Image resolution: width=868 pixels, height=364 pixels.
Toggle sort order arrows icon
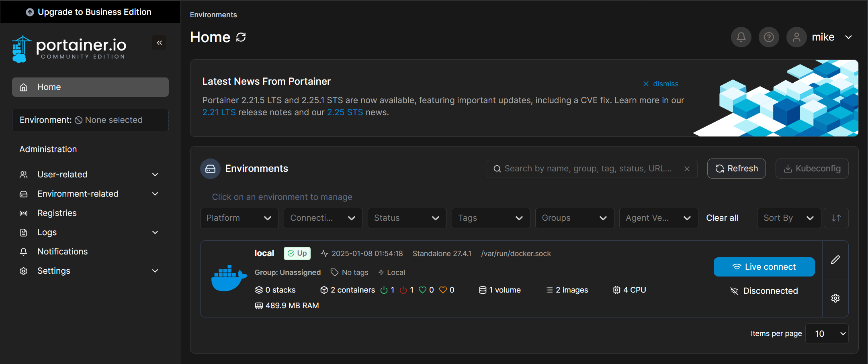(x=836, y=218)
